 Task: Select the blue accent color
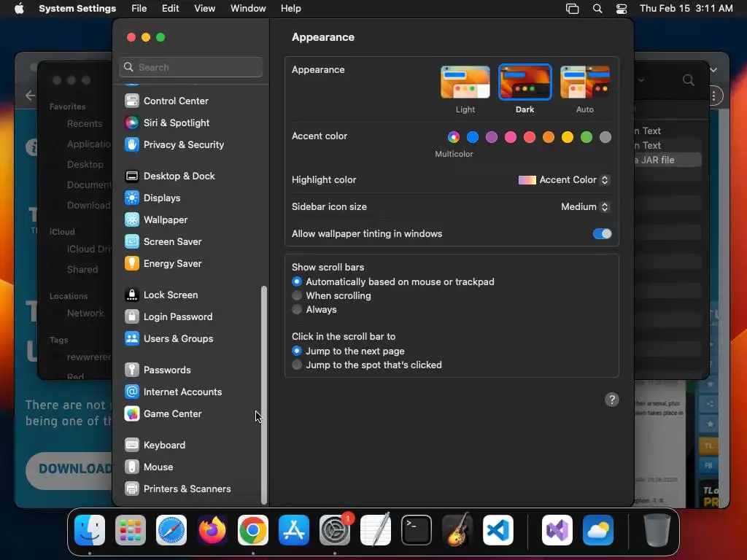[x=473, y=137]
